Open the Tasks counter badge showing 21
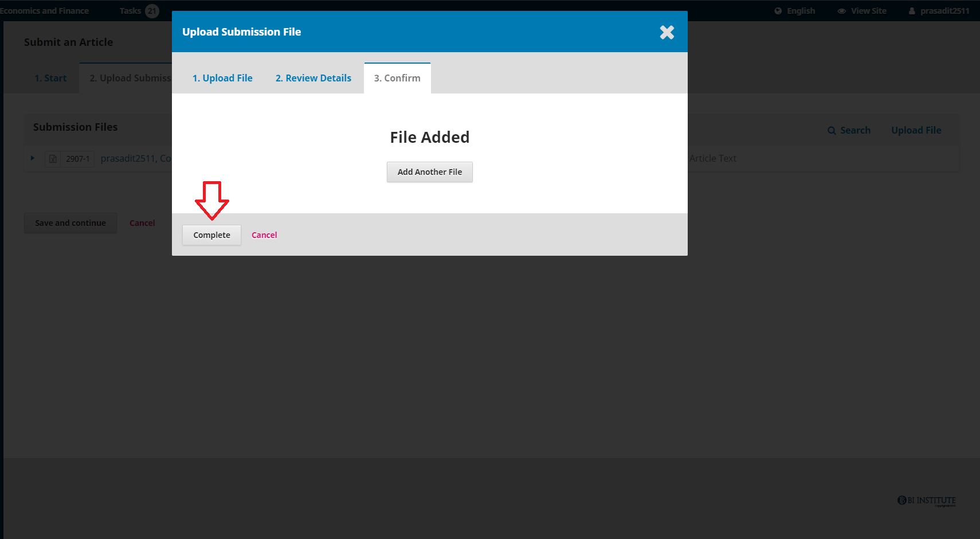This screenshot has width=980, height=539. point(152,11)
